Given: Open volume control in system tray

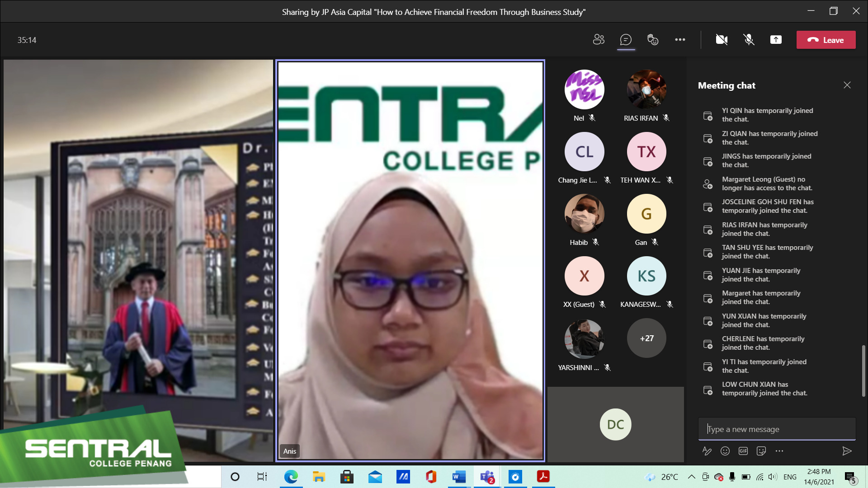Looking at the screenshot, I should (773, 477).
